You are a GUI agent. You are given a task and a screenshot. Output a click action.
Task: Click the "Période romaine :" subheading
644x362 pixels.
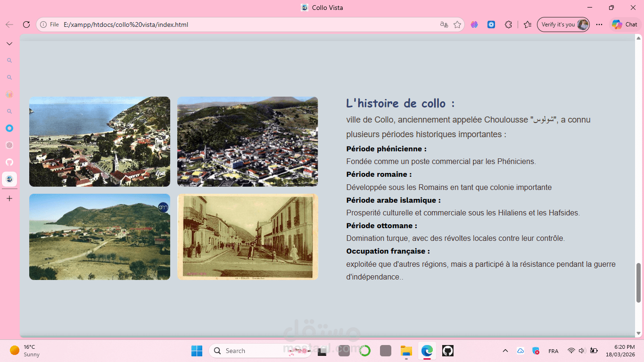tap(379, 174)
